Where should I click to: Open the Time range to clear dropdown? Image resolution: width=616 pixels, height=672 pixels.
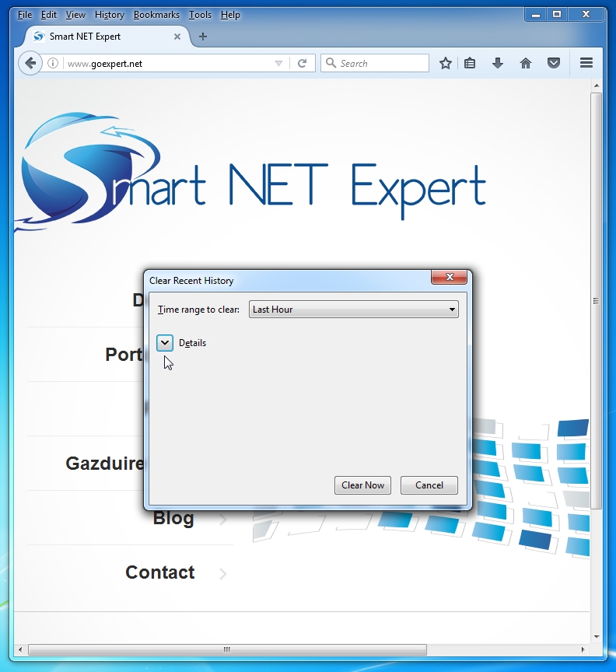[x=354, y=310]
